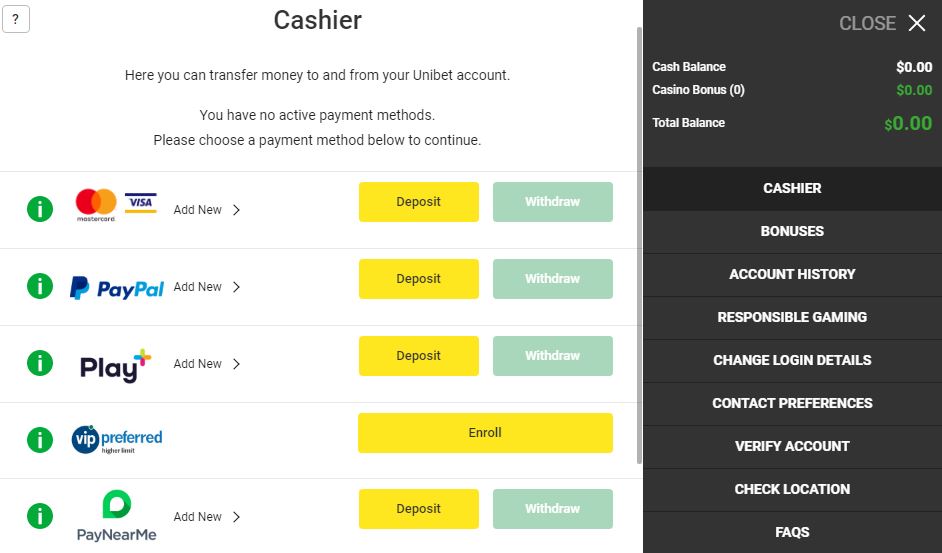This screenshot has height=553, width=942.
Task: Expand Add New for Mastercard/Visa
Action: coord(207,210)
